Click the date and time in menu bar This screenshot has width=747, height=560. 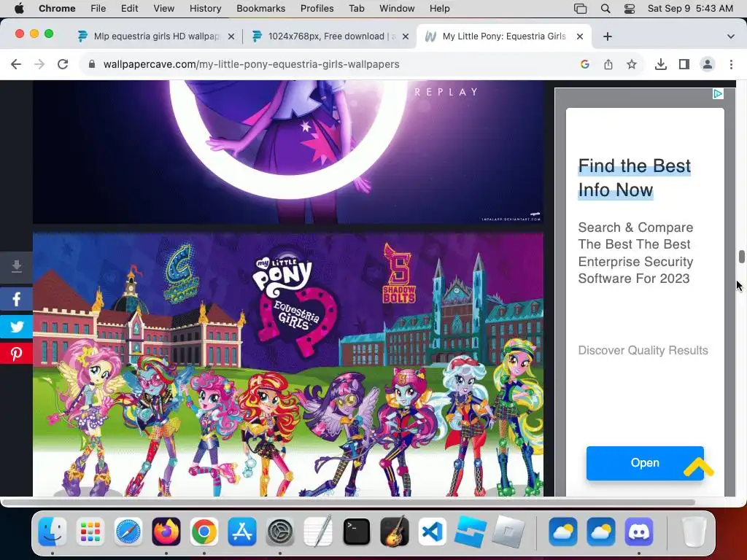pyautogui.click(x=690, y=9)
